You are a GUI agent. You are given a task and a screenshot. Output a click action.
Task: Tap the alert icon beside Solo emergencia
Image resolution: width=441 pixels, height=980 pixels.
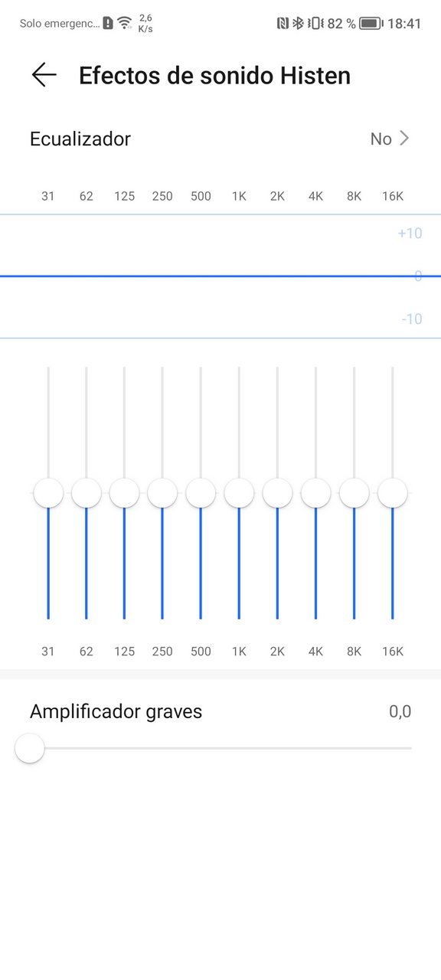(108, 23)
